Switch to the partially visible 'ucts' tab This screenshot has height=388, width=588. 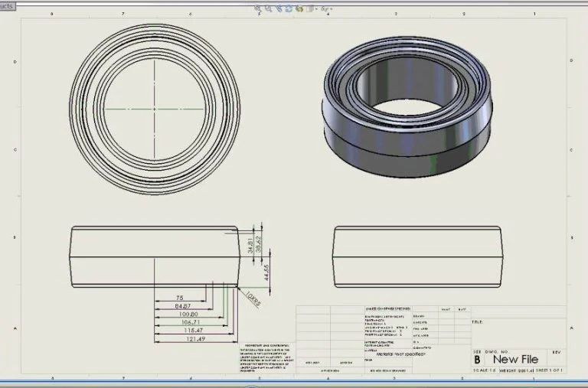[x=8, y=3]
